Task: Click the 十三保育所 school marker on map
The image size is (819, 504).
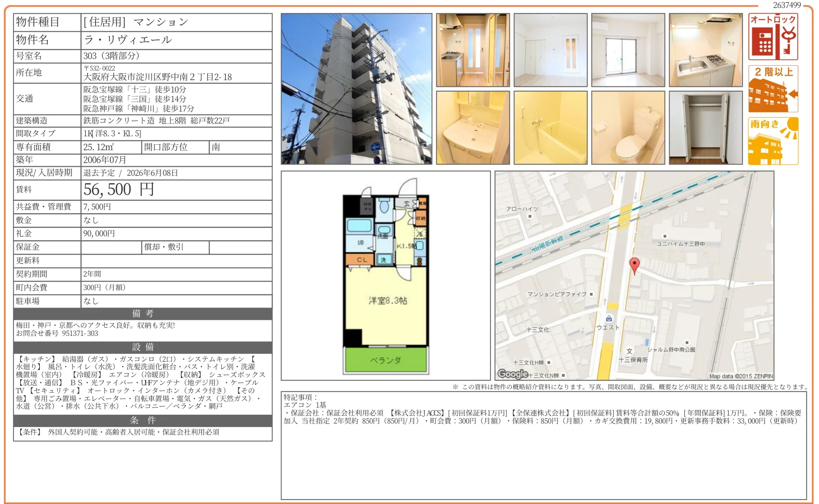Action: 629,351
